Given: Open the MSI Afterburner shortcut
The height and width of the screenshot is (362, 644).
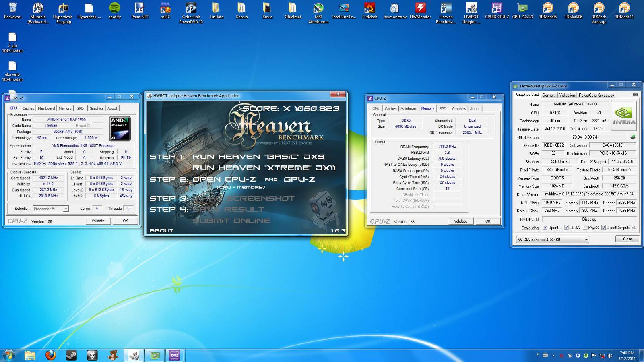Looking at the screenshot, I should [x=318, y=13].
